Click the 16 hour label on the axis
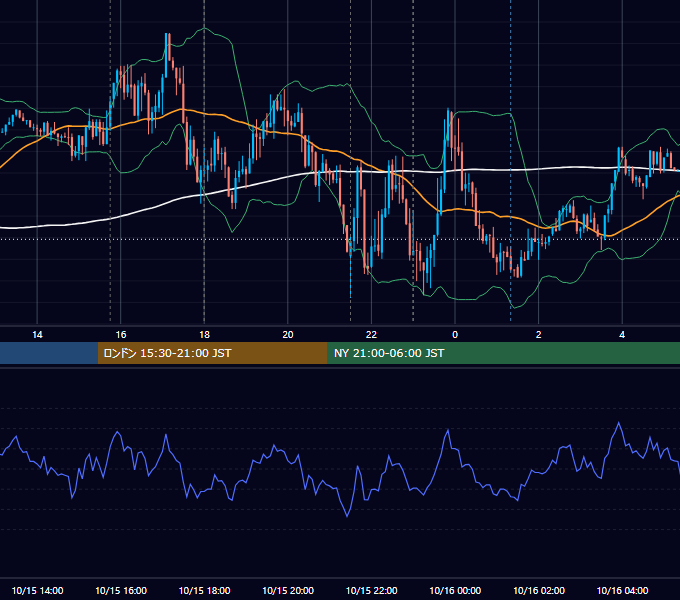Image resolution: width=680 pixels, height=600 pixels. pyautogui.click(x=121, y=335)
